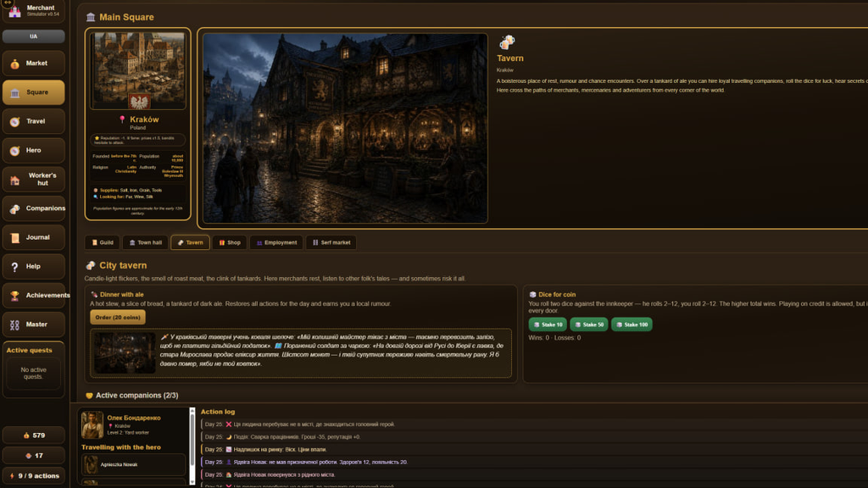Switch to the Guild tab
The image size is (868, 488).
pos(103,242)
